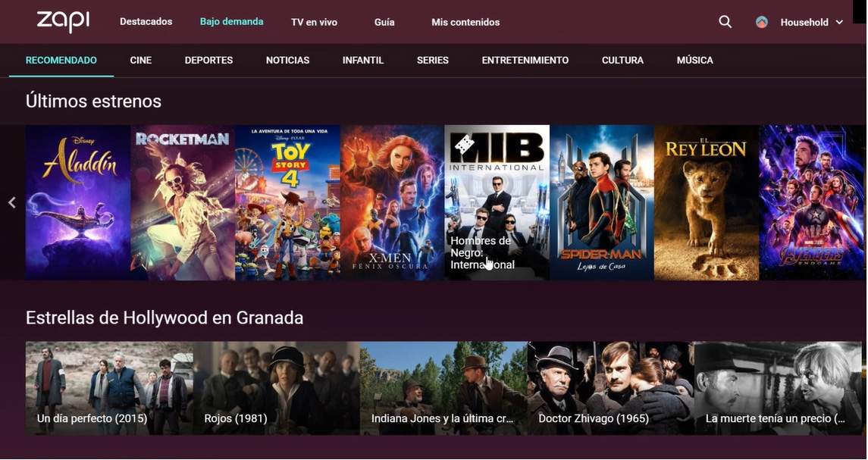Open the Rocketman movie poster
The height and width of the screenshot is (460, 868).
tap(183, 202)
